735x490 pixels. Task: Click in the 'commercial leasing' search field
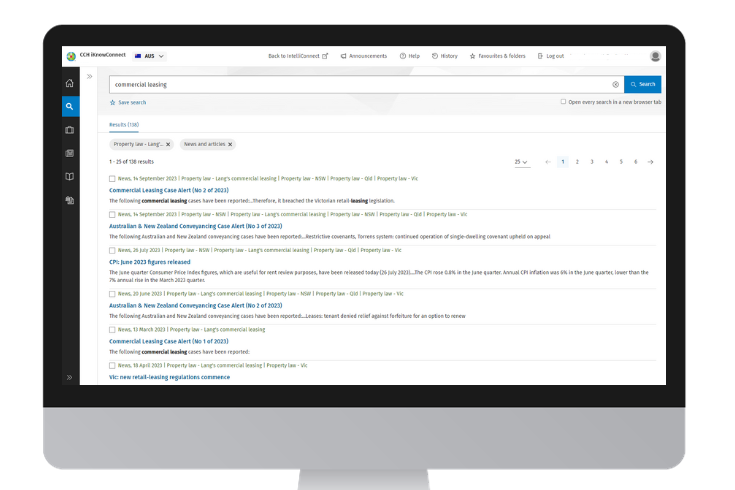pyautogui.click(x=360, y=85)
